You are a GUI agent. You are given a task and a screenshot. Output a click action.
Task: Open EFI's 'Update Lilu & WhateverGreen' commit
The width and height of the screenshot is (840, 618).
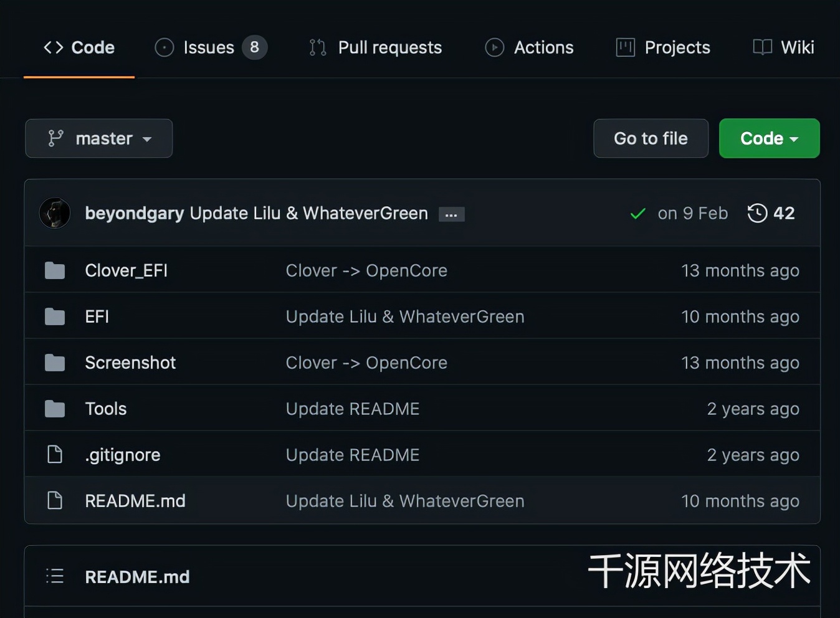[x=405, y=316]
